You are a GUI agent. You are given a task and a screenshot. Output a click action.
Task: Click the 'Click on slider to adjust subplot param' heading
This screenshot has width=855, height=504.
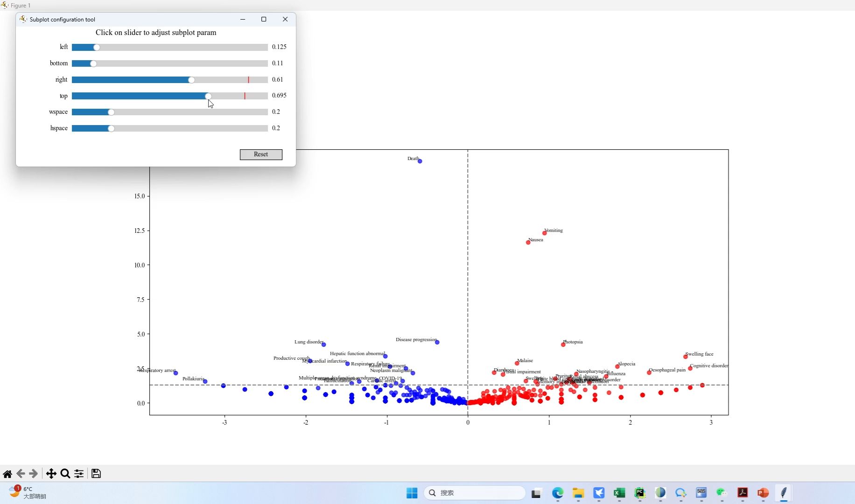tap(156, 33)
